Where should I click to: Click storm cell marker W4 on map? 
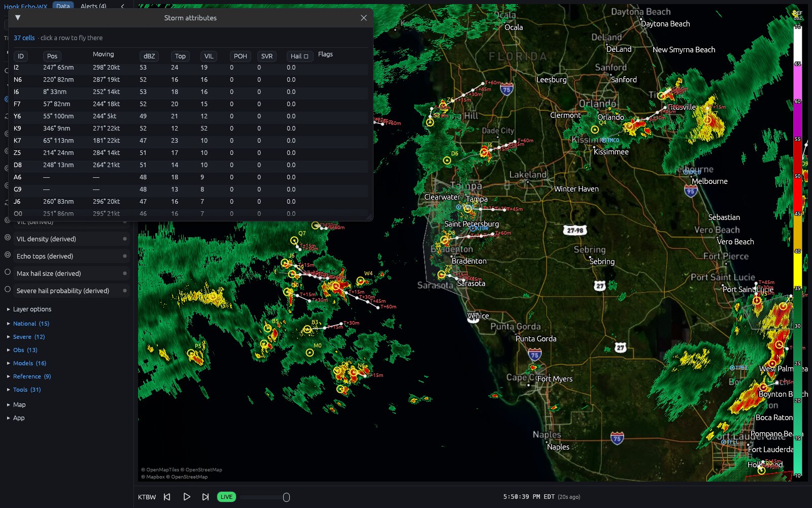(x=360, y=280)
